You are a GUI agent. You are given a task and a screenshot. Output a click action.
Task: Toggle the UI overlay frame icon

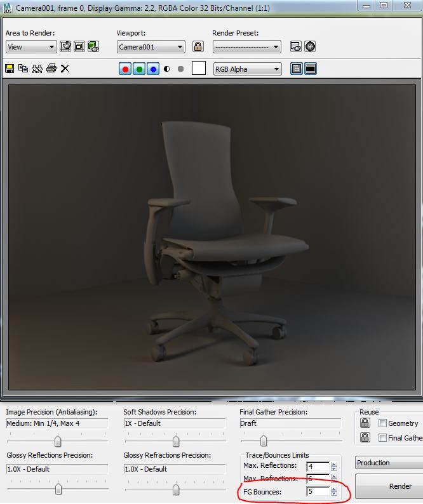296,69
